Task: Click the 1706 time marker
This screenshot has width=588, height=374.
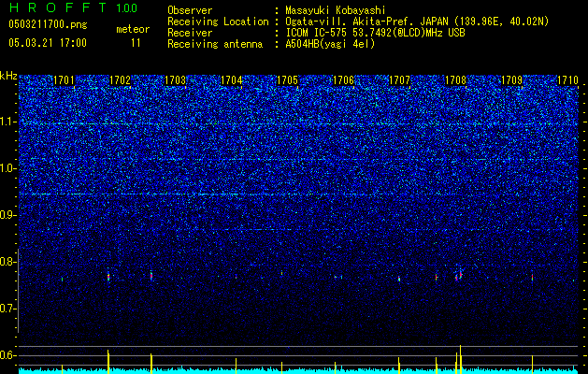Action: pos(343,80)
